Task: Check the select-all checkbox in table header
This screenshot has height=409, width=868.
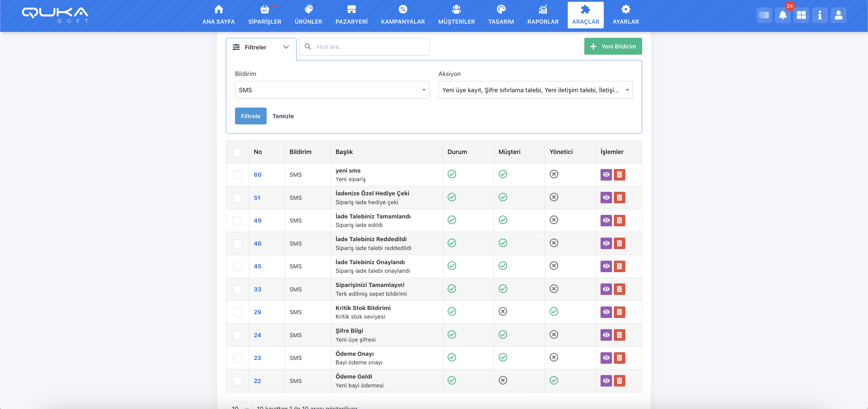Action: pyautogui.click(x=237, y=152)
